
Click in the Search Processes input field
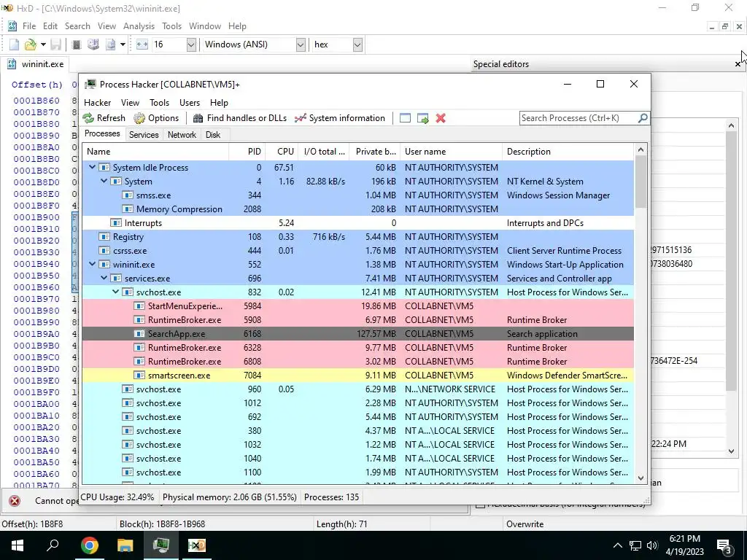point(578,117)
